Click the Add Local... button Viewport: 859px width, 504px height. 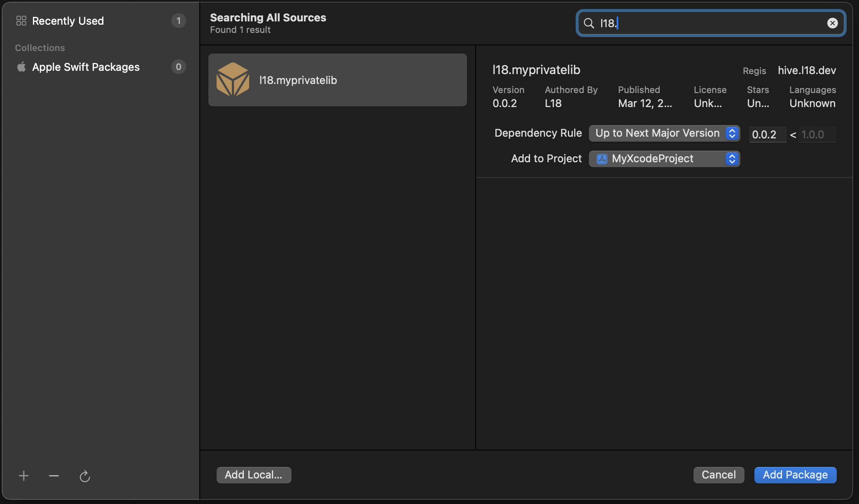coord(254,475)
